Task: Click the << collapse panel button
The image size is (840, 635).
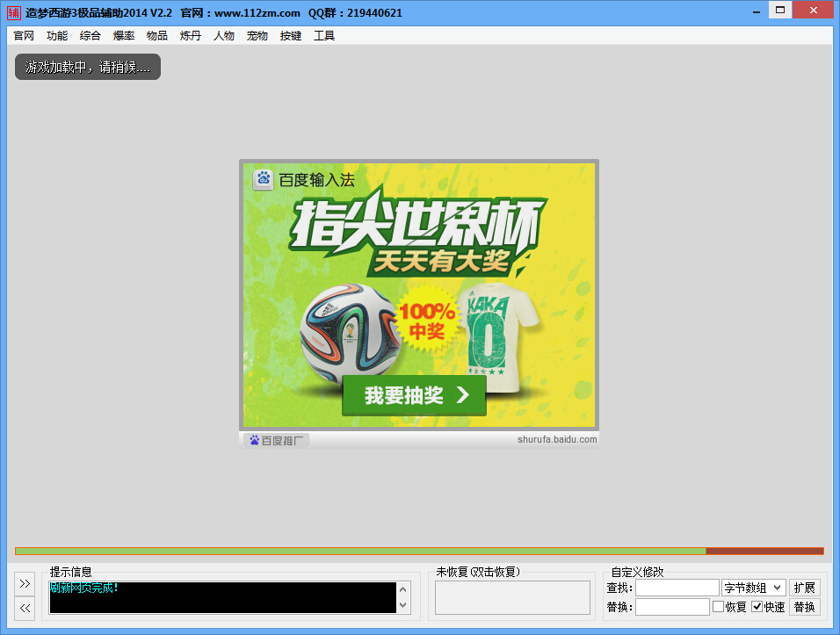Action: (25, 609)
